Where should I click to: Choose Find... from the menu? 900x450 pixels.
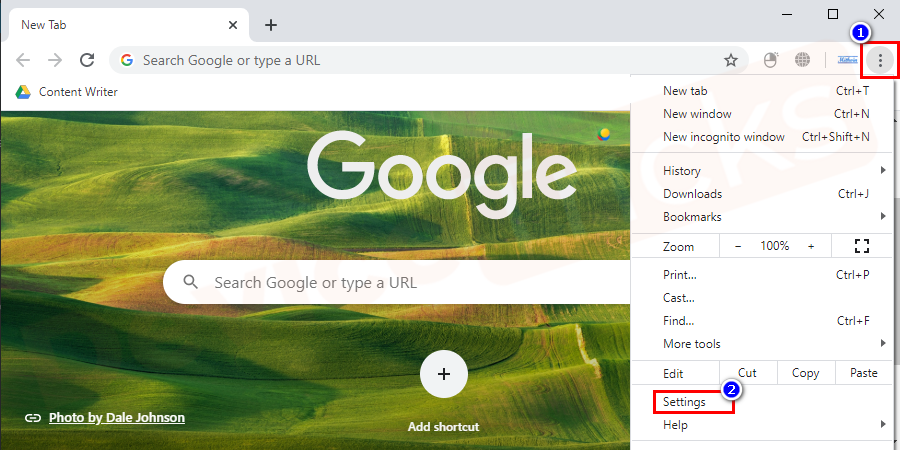pos(762,321)
